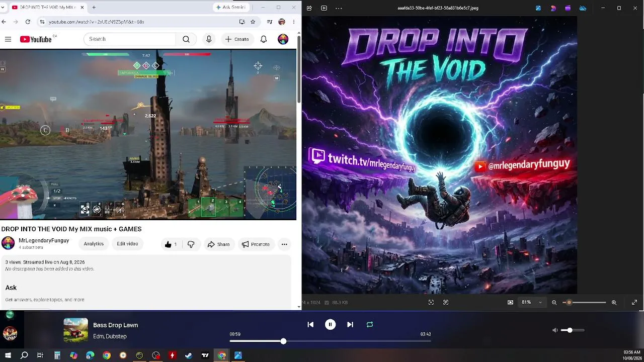The height and width of the screenshot is (362, 644).
Task: Click the video title 'DROP INTO THE VOID My MIX music + GAMES'
Action: (71, 229)
